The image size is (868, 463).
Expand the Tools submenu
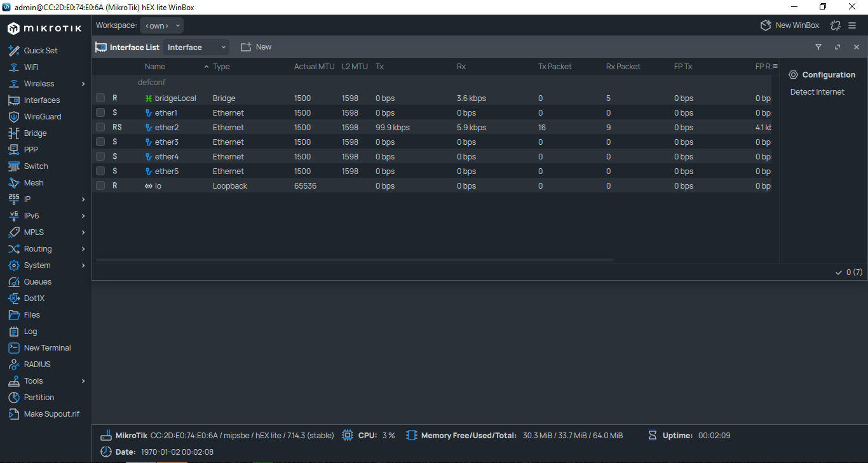pos(83,381)
